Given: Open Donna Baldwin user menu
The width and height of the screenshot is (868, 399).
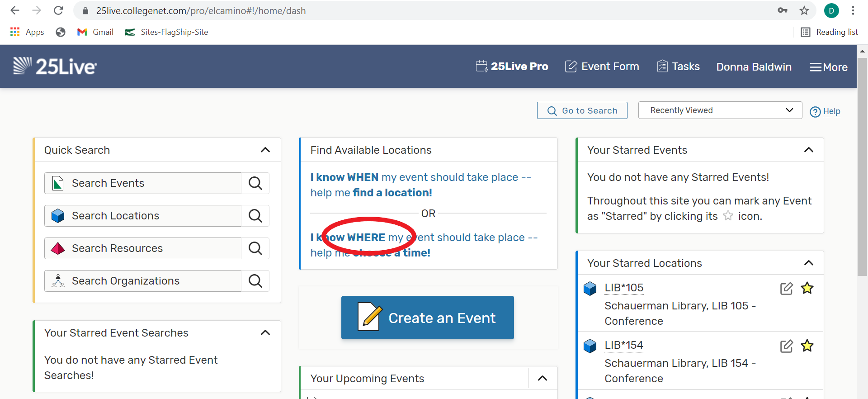Looking at the screenshot, I should click(x=754, y=67).
